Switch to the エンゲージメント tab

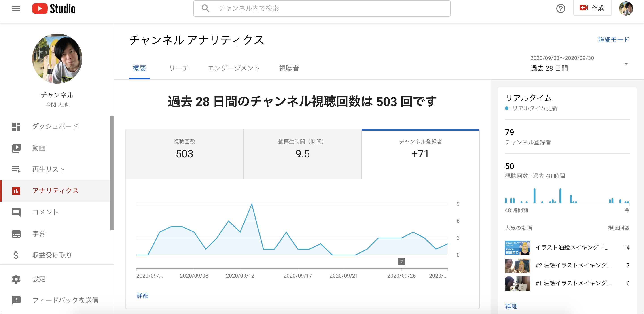[234, 68]
